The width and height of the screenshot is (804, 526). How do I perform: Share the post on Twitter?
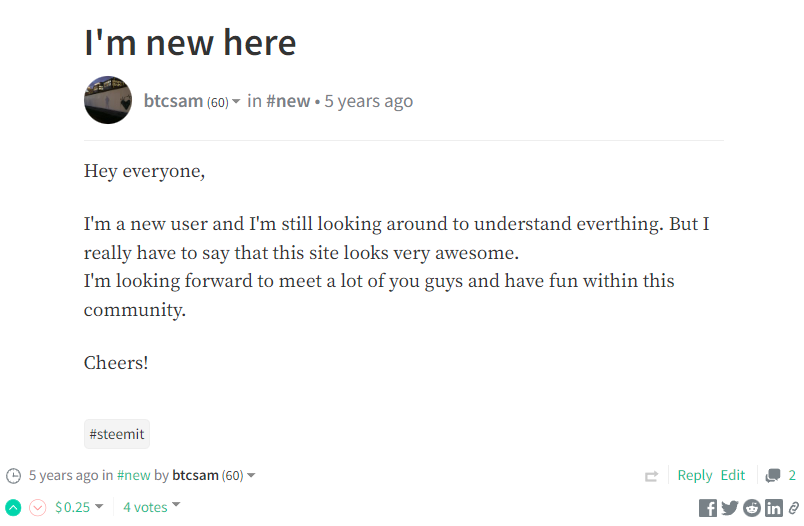730,508
